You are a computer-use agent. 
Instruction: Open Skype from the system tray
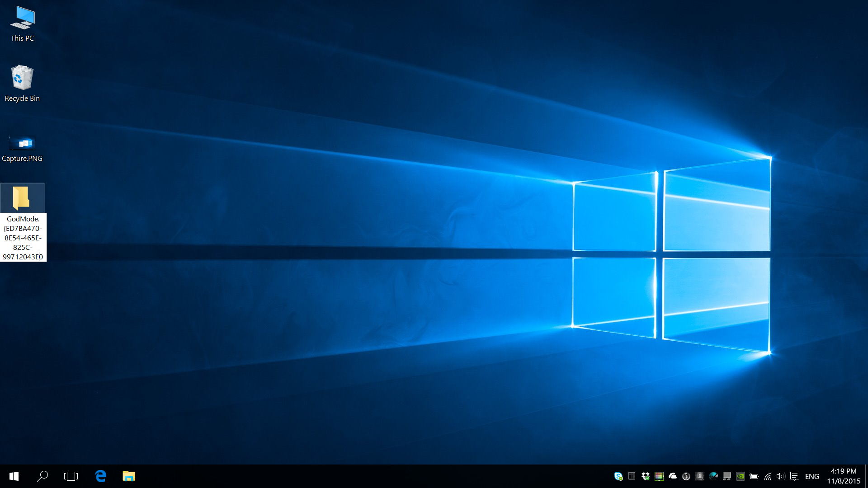click(618, 476)
